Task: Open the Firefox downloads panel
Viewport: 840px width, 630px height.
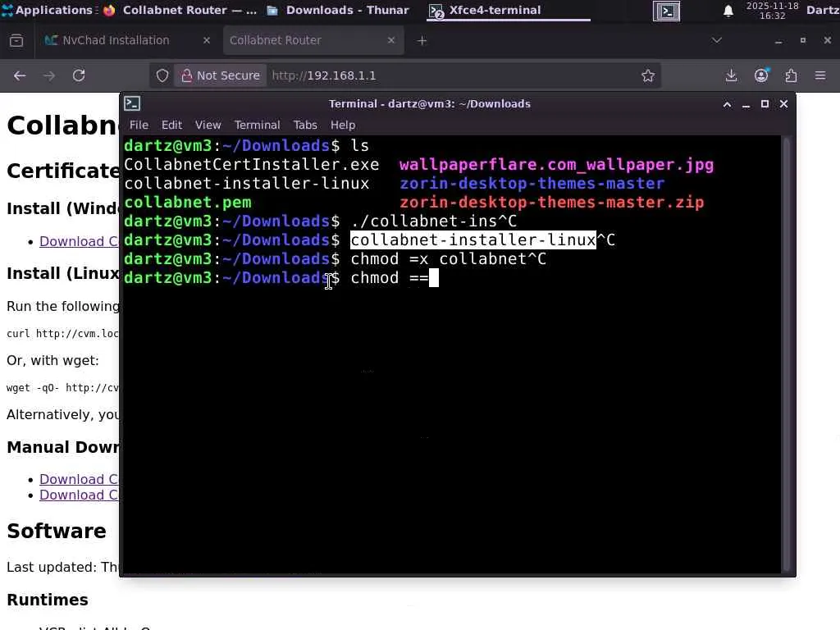Action: pyautogui.click(x=731, y=75)
